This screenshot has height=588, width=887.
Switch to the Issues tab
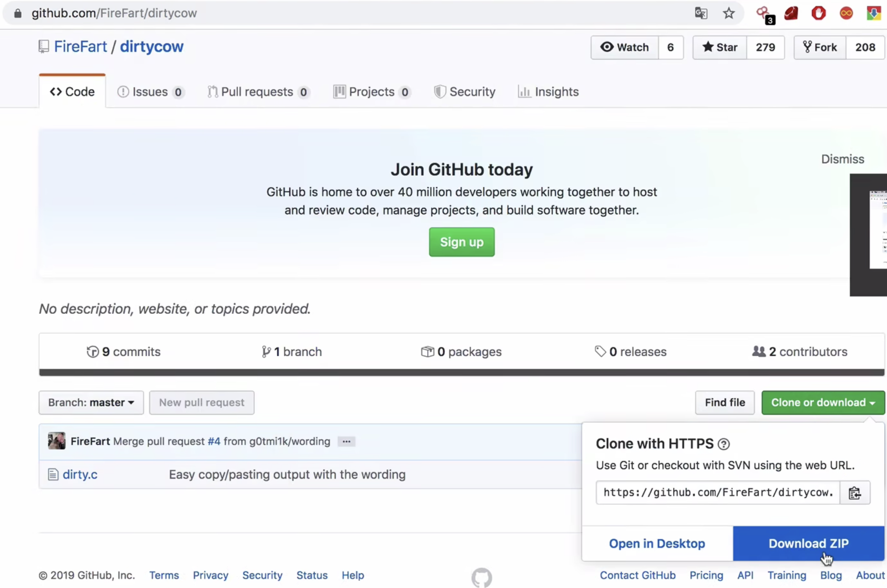[x=150, y=92]
